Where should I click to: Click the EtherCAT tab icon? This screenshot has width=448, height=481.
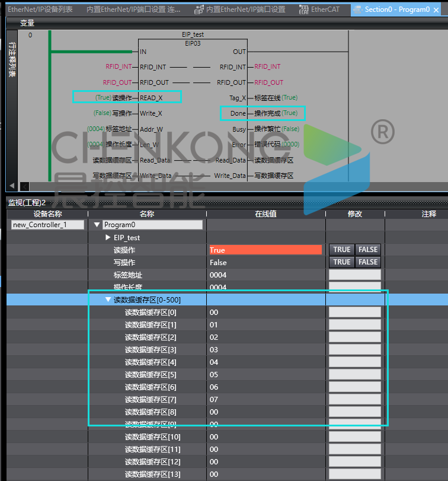click(x=303, y=10)
